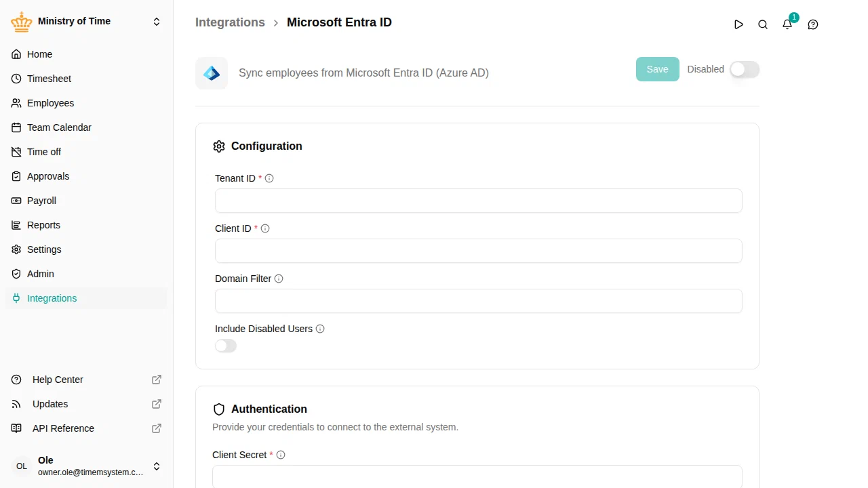
Task: Expand the Ole user account menu
Action: [x=157, y=466]
